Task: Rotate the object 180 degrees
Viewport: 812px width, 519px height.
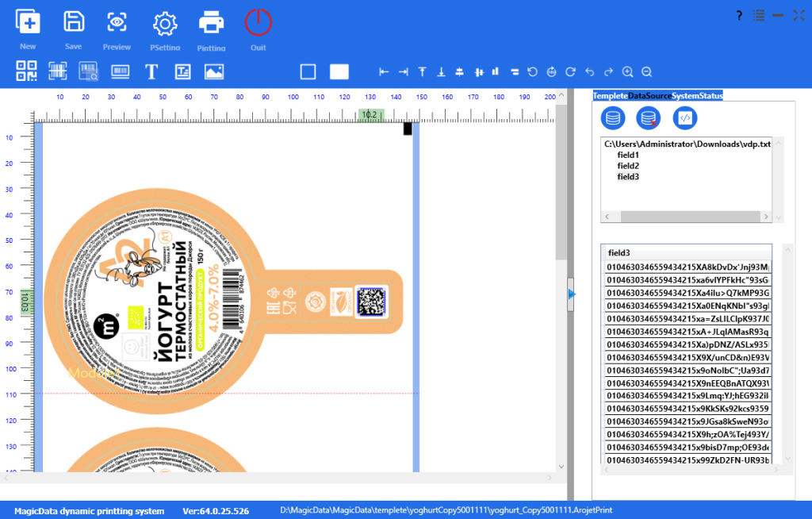Action: [552, 72]
